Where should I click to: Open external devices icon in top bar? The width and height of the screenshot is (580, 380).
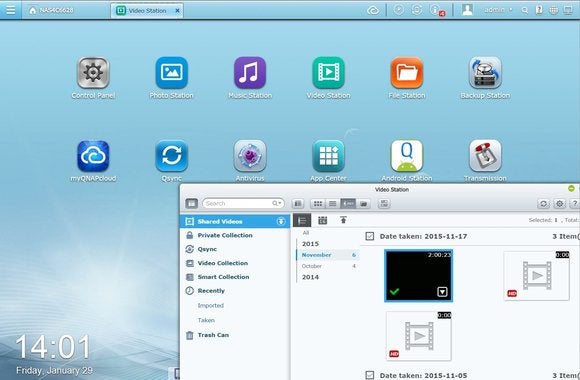click(x=417, y=10)
